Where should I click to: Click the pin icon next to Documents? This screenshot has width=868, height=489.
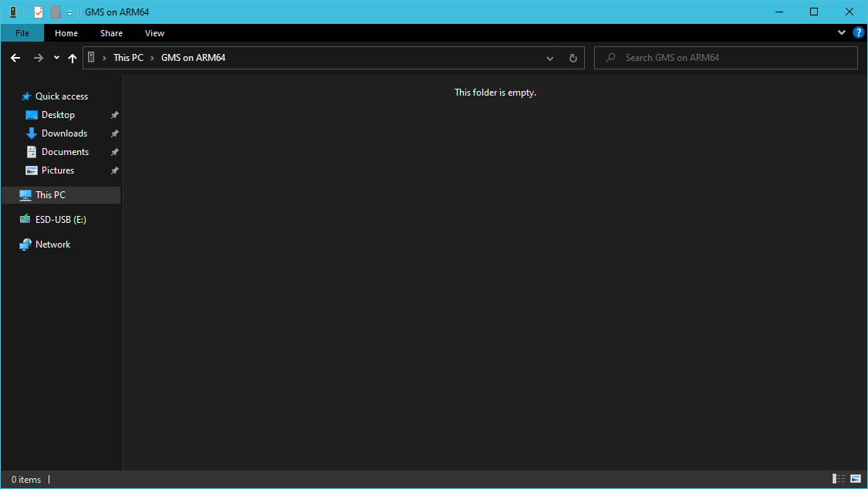[x=115, y=152]
